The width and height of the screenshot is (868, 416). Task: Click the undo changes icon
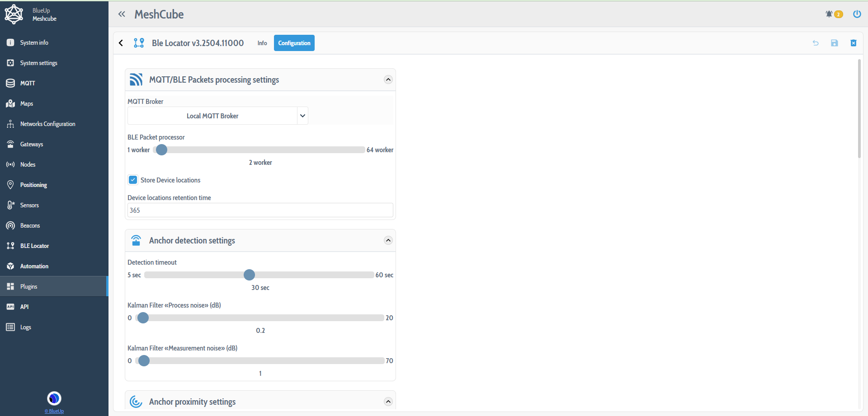point(816,43)
